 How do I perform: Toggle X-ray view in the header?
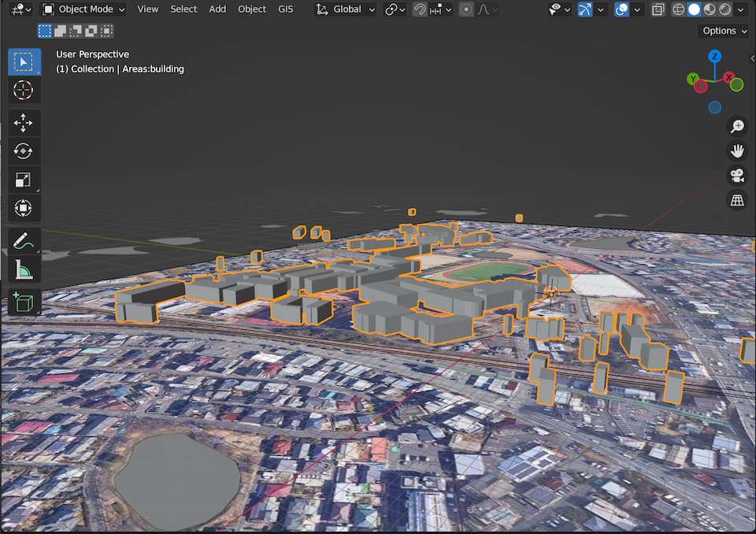[x=658, y=9]
